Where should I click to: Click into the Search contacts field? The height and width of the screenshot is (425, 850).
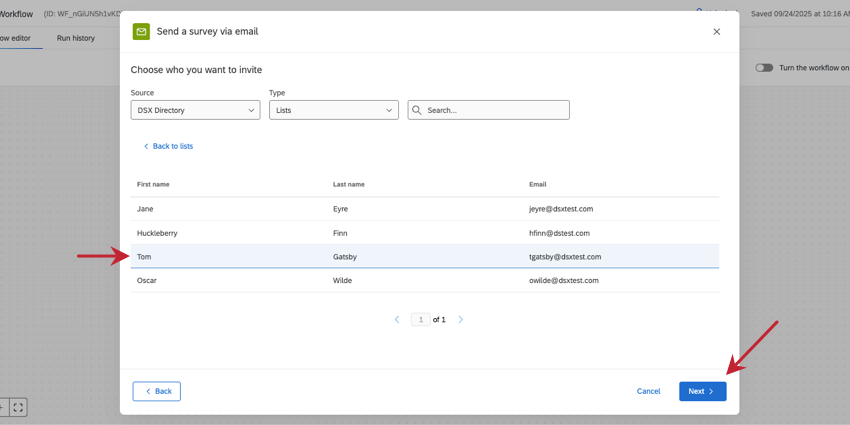(x=495, y=110)
